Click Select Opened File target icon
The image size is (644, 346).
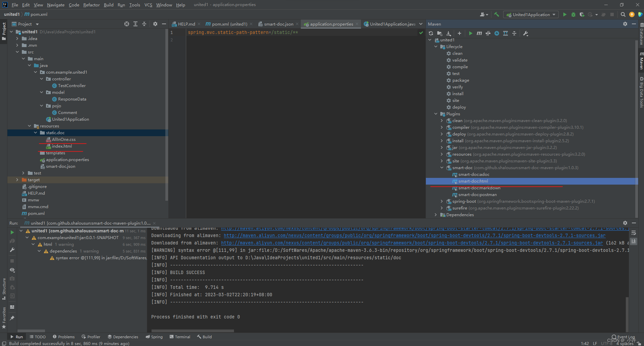pos(126,24)
